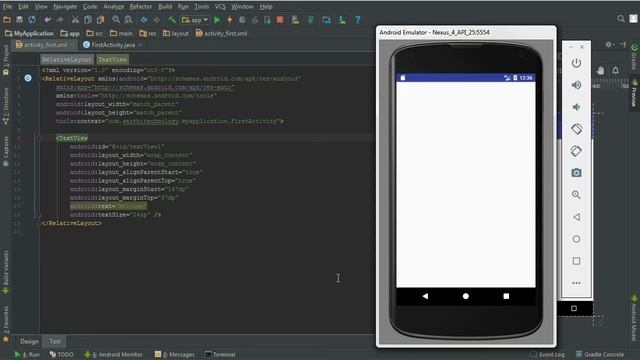
Task: Open the Build menu
Action: 165,7
